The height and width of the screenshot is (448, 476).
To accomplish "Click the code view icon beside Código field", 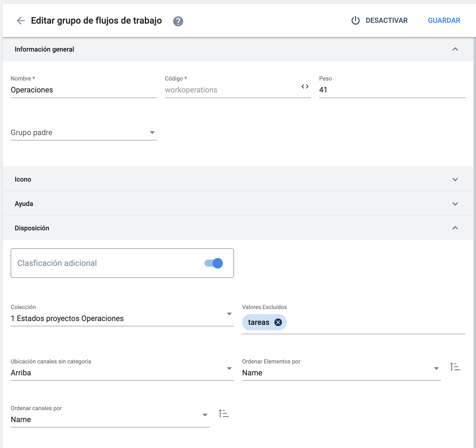I will coord(305,87).
